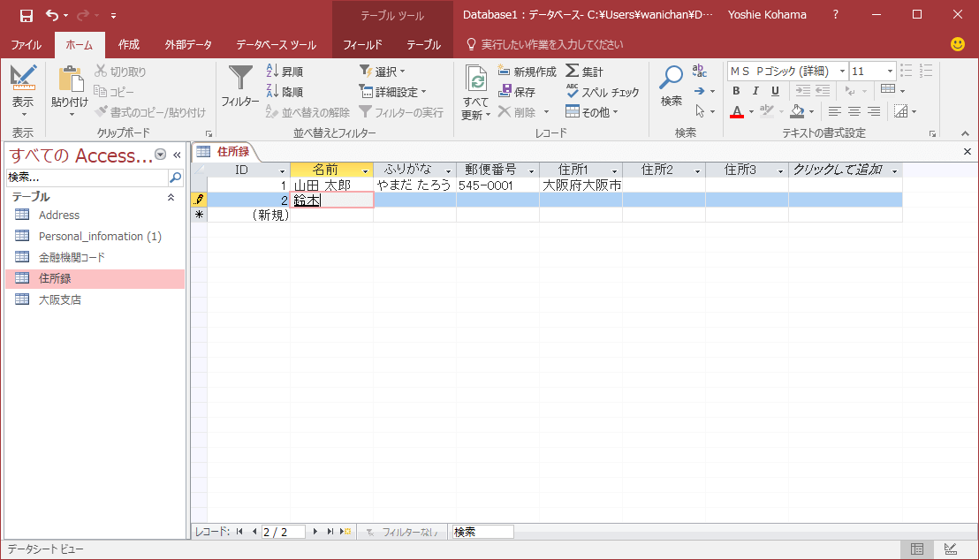Click the cell やまだ たろう
The width and height of the screenshot is (979, 560).
click(414, 185)
